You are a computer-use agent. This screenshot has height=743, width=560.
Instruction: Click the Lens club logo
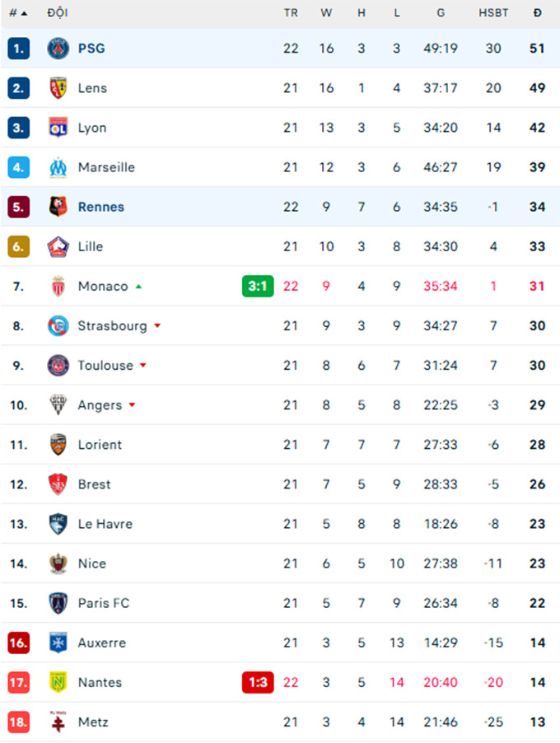tap(58, 88)
